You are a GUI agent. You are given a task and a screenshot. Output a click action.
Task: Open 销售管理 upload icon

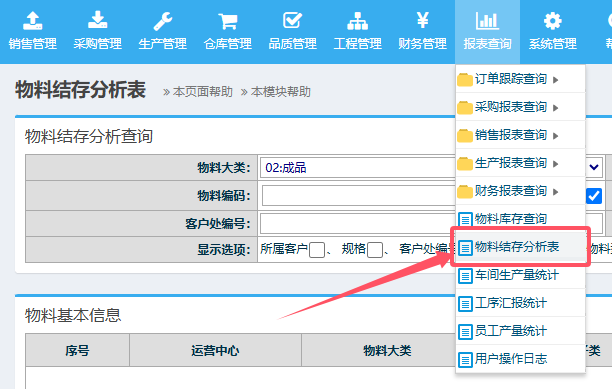pos(33,21)
